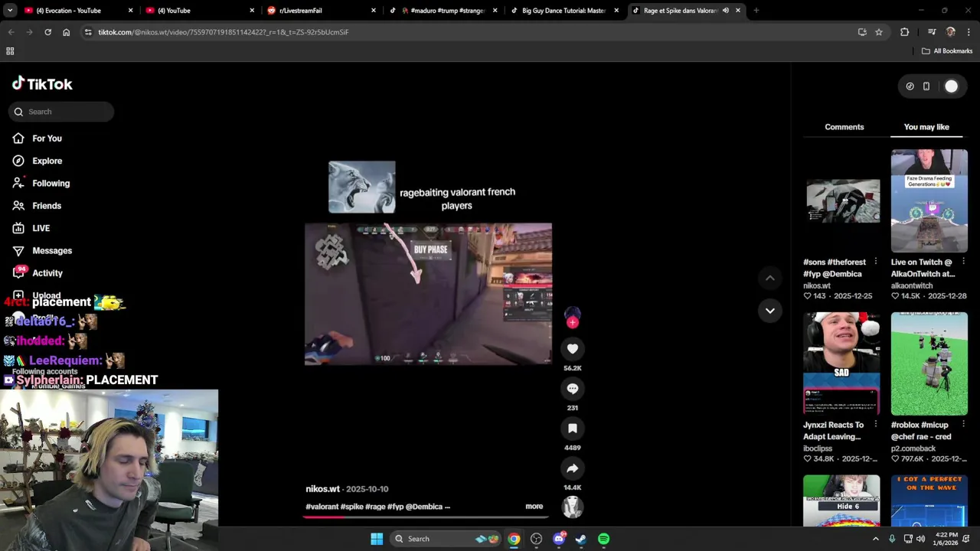Save the video with the bookmark icon
Image resolution: width=980 pixels, height=551 pixels.
coord(572,429)
